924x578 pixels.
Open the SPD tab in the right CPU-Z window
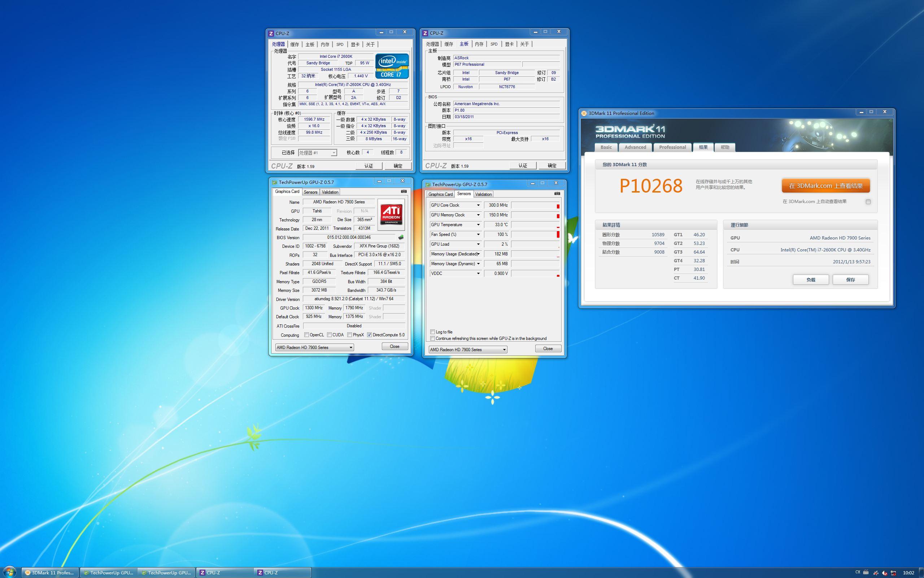coord(494,44)
